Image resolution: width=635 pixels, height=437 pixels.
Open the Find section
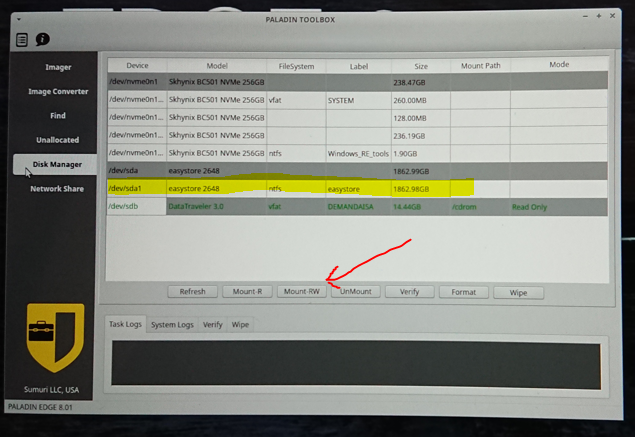pyautogui.click(x=58, y=116)
